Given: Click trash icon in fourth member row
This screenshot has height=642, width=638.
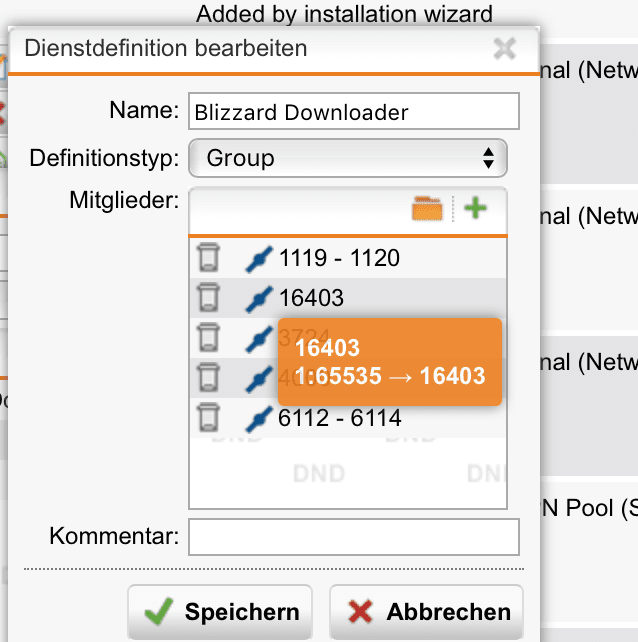Looking at the screenshot, I should 208,377.
